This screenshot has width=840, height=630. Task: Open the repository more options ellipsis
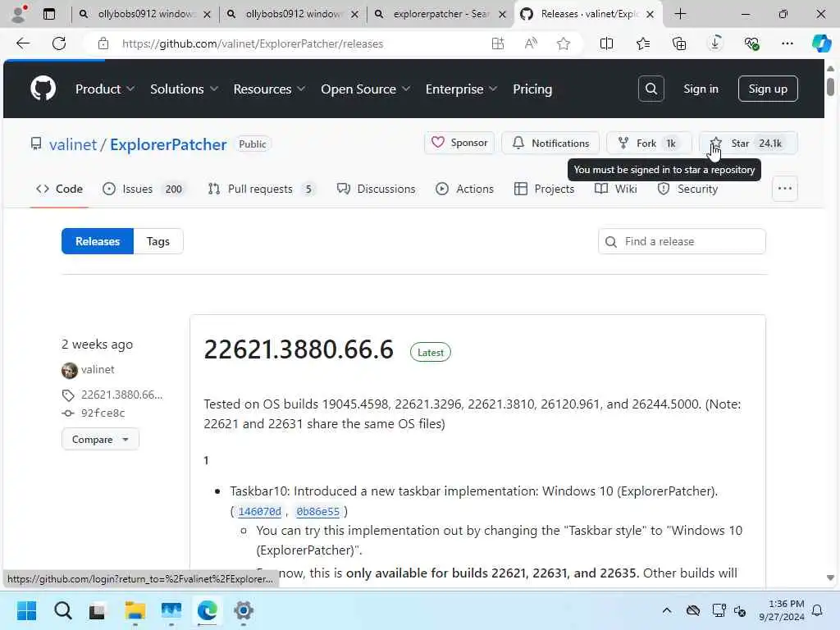pyautogui.click(x=785, y=189)
